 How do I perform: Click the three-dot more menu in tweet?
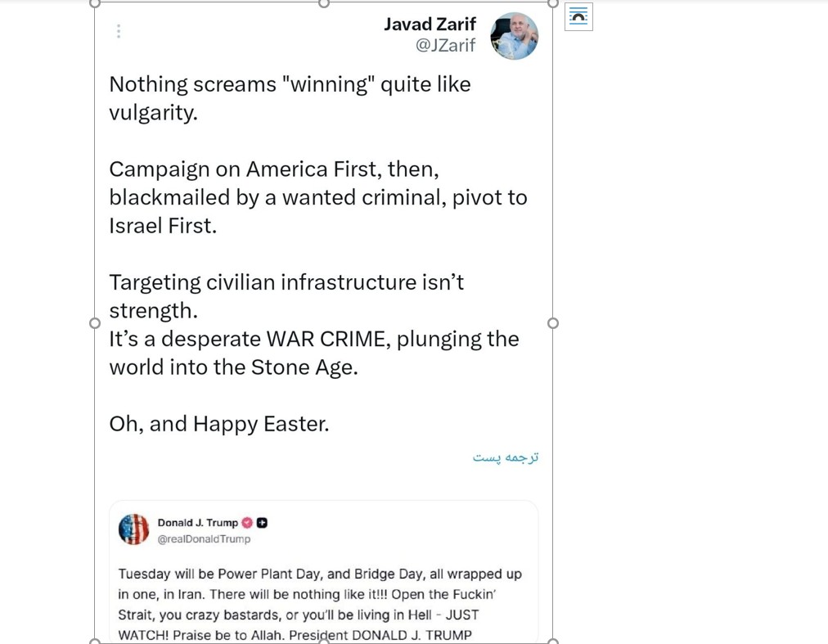point(119,31)
